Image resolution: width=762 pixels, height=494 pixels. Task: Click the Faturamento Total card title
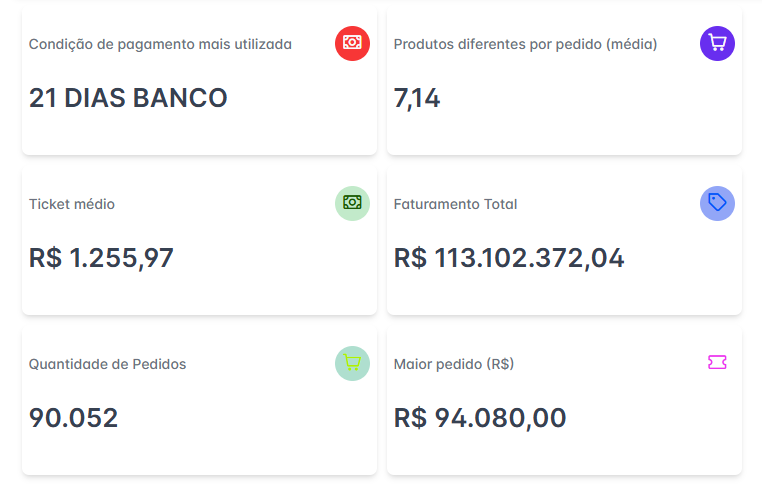455,204
